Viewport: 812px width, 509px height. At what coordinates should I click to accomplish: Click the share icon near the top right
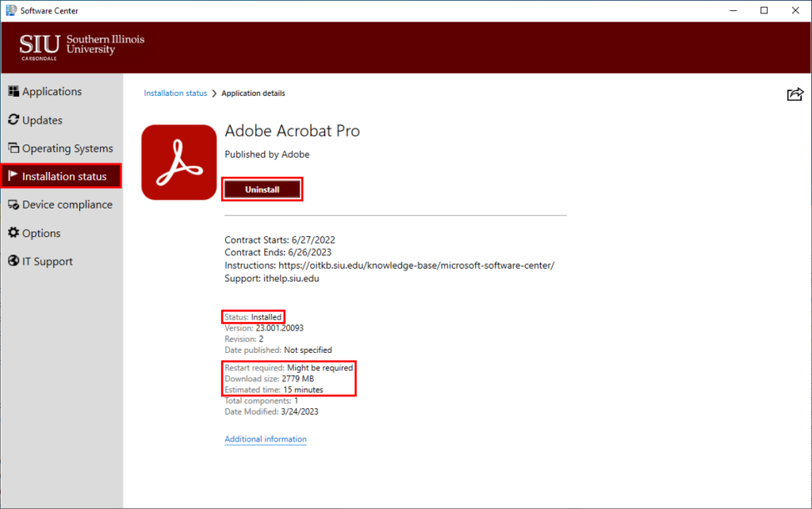795,94
